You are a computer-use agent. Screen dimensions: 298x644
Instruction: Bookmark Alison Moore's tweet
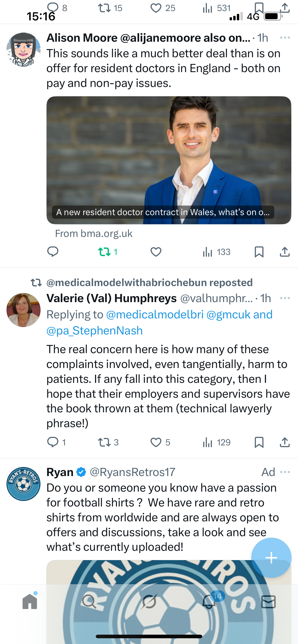(259, 252)
